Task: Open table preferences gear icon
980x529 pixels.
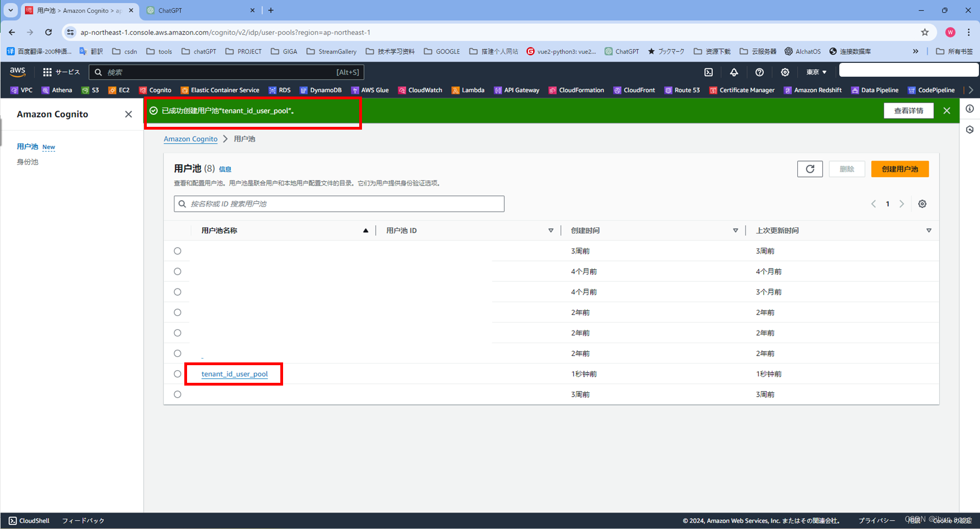Action: (922, 204)
